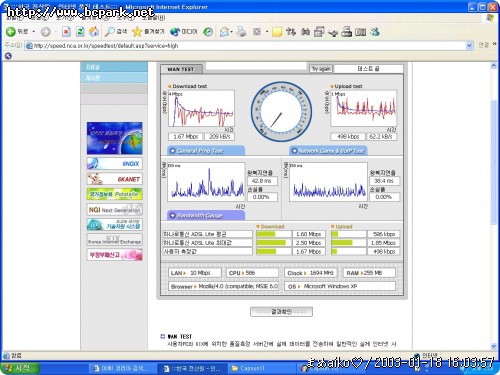Click the address bar URL field
This screenshot has width=500, height=375.
tap(248, 46)
